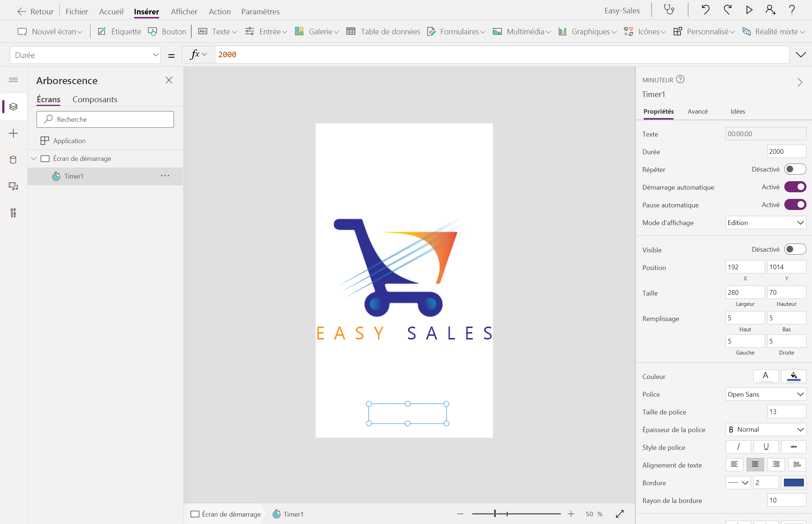Click the border color swatch
The image size is (812, 524).
(794, 482)
